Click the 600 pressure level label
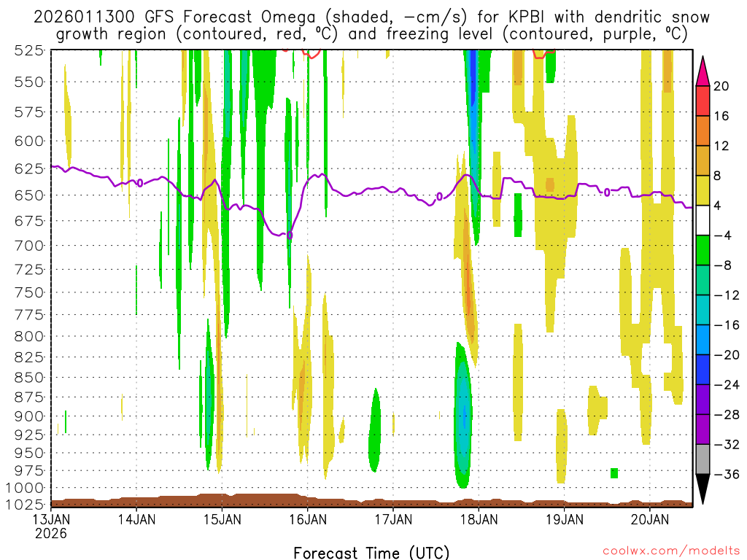The image size is (747, 560). [x=29, y=141]
